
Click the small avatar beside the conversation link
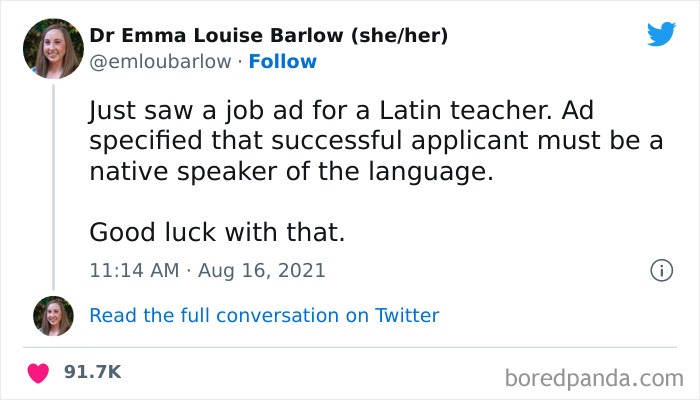click(x=53, y=315)
